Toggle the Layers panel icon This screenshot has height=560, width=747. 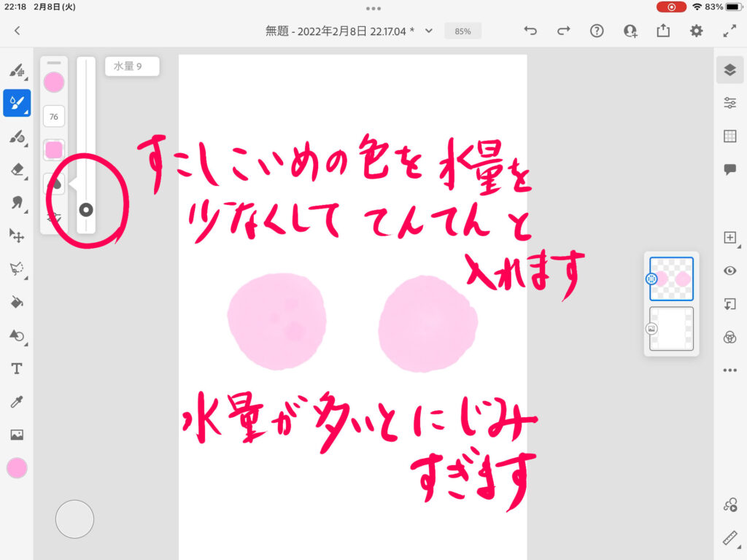[x=729, y=69]
